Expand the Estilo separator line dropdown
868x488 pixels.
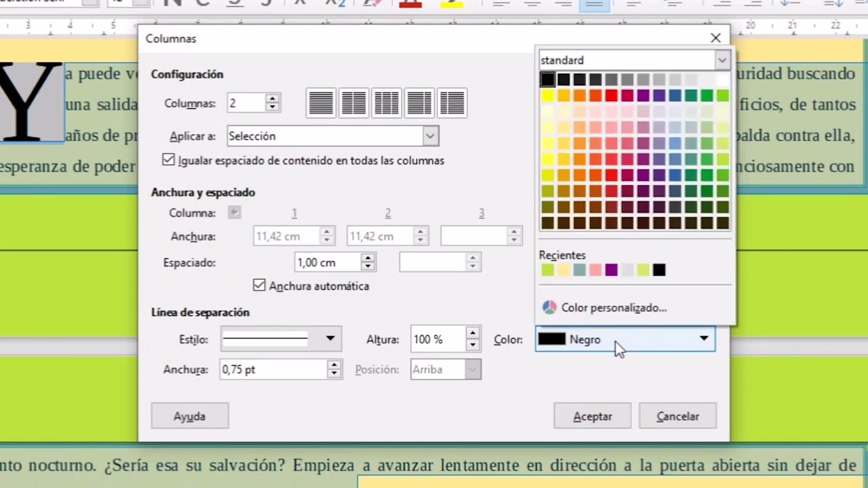[330, 338]
